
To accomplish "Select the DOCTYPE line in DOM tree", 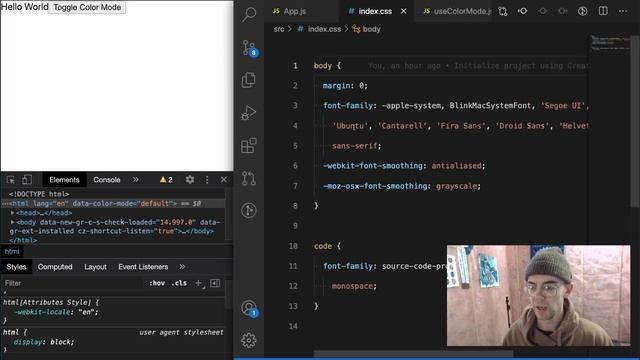I will coord(39,194).
